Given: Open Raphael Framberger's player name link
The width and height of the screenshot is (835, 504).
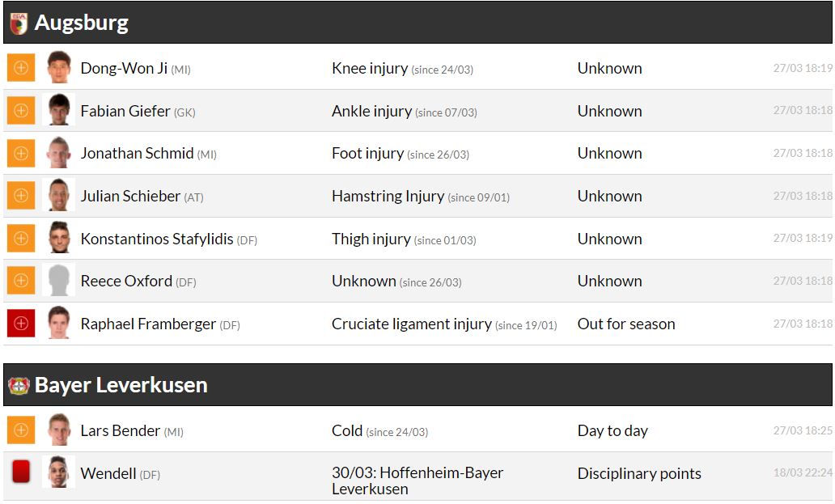Looking at the screenshot, I should point(148,324).
